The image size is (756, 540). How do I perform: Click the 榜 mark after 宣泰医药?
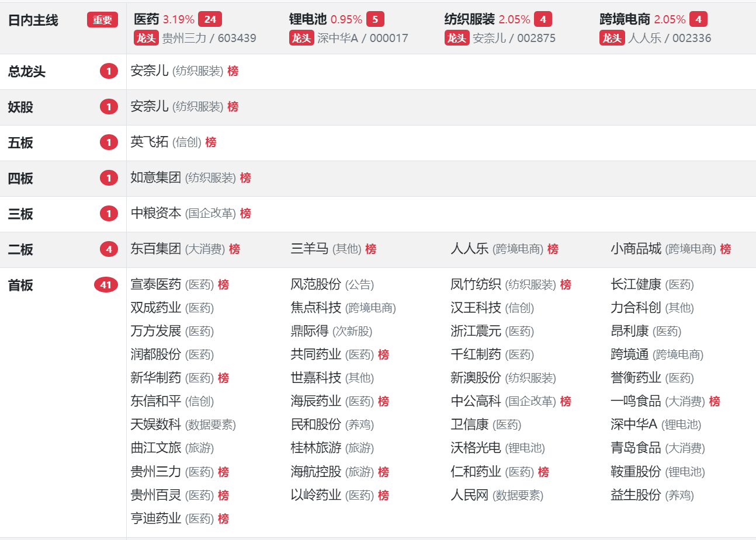point(223,285)
